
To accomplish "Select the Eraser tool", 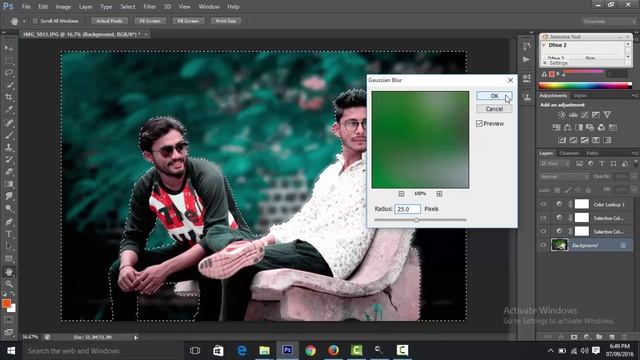I will point(9,172).
